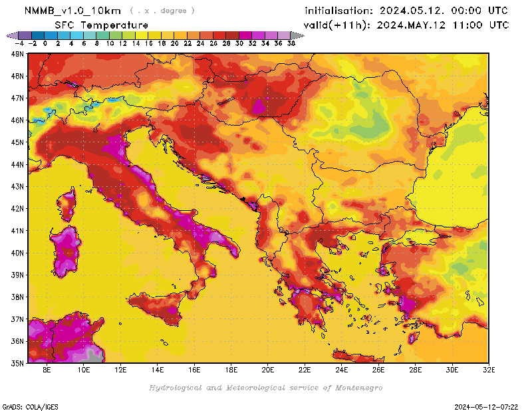Click the left arrow end of the color scale
Viewport: 532px width, 411px height.
[x=11, y=35]
